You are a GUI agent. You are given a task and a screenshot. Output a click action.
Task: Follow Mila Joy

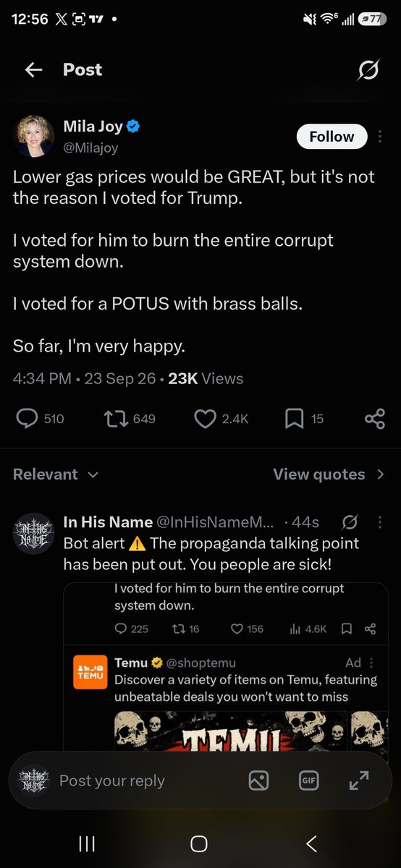click(332, 137)
